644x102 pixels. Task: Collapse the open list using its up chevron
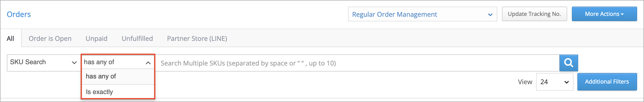click(x=148, y=63)
